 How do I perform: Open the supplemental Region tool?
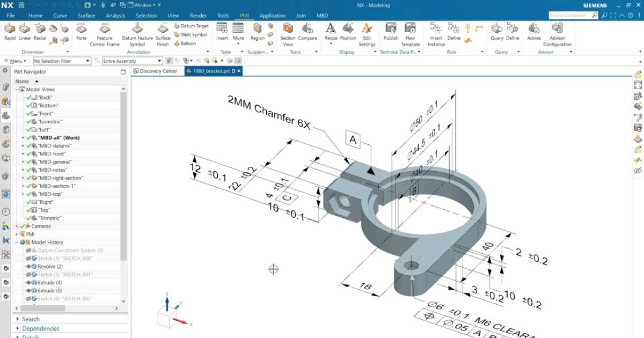click(x=258, y=32)
